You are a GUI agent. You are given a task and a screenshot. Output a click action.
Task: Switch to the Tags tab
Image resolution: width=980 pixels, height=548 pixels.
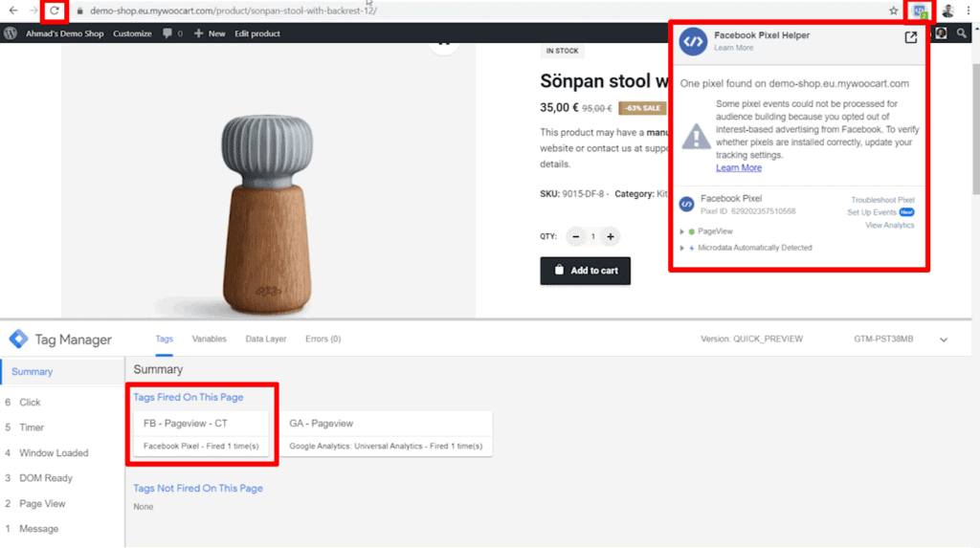164,340
